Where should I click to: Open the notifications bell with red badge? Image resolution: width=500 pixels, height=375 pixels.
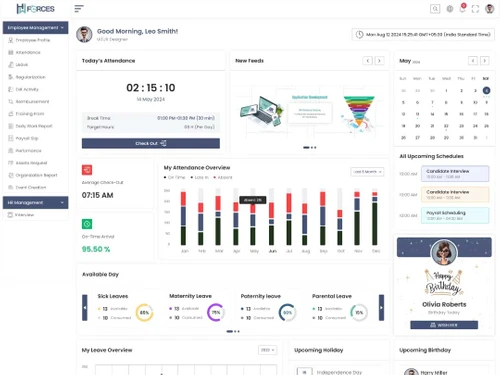(462, 8)
